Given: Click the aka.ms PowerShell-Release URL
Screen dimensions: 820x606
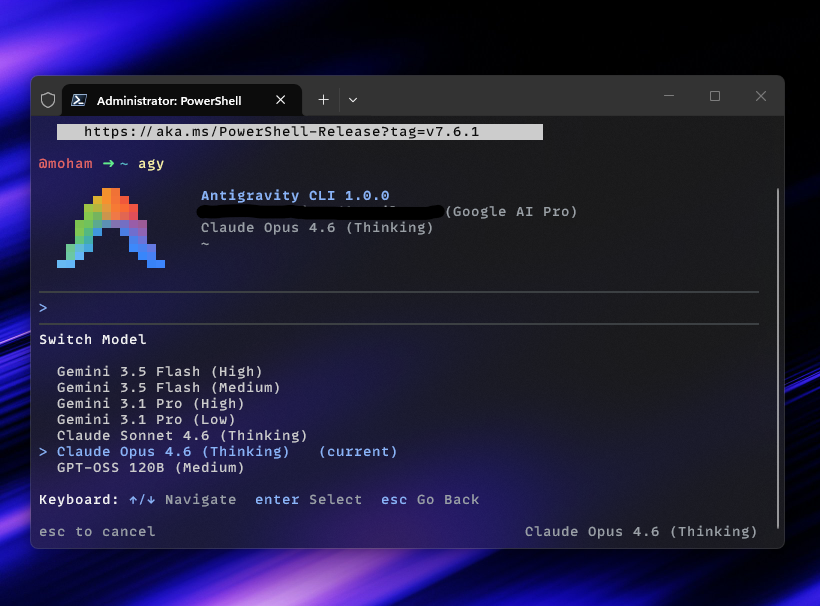Looking at the screenshot, I should pyautogui.click(x=281, y=132).
